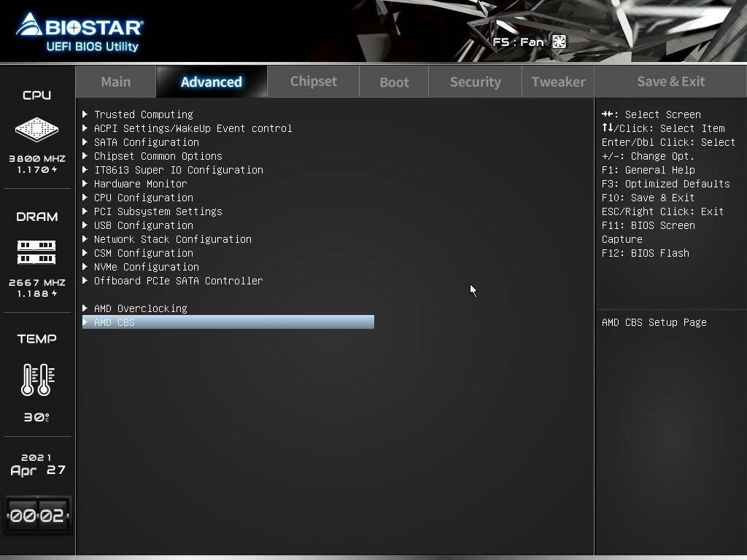Expand SATA Configuration
Image resolution: width=747 pixels, height=560 pixels.
point(147,142)
